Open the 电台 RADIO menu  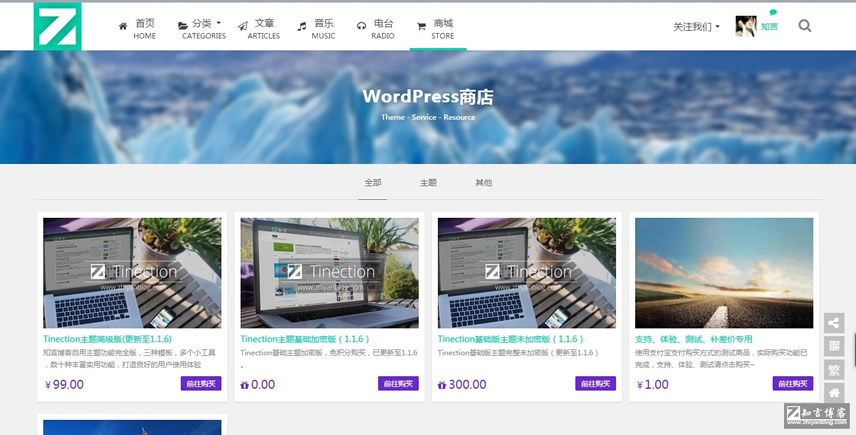pyautogui.click(x=383, y=29)
